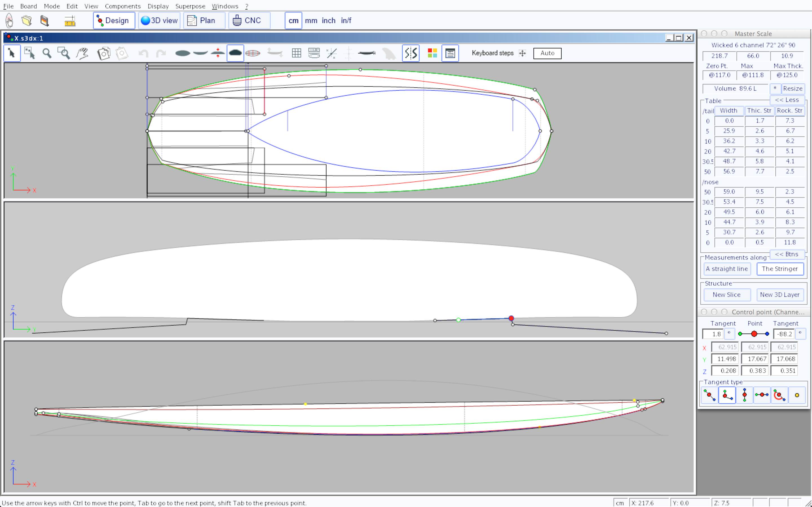Click the camera snapshot icon
812x507 pixels.
104,53
